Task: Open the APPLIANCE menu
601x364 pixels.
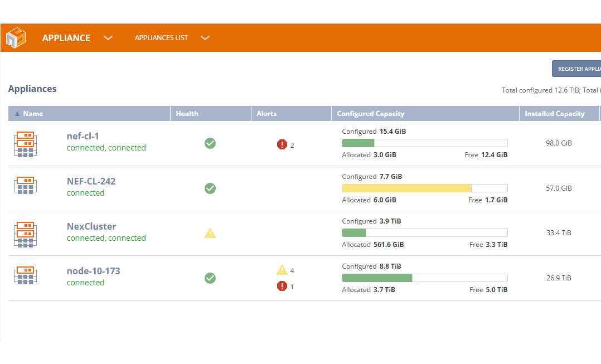Action: pyautogui.click(x=66, y=38)
